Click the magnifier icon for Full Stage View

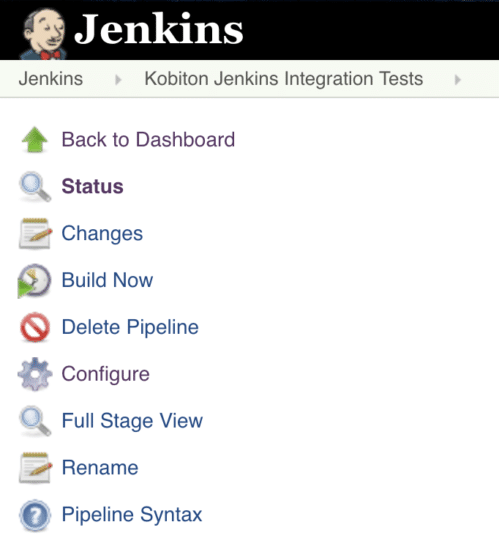pos(35,421)
